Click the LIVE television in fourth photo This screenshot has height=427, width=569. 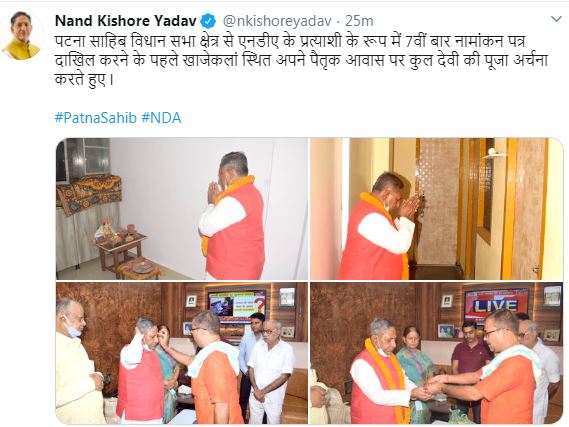click(496, 304)
